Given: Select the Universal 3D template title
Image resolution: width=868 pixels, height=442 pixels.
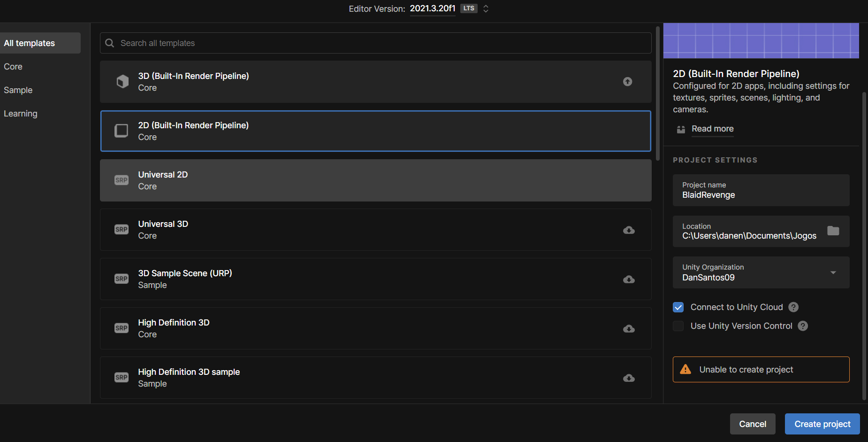Looking at the screenshot, I should (163, 224).
